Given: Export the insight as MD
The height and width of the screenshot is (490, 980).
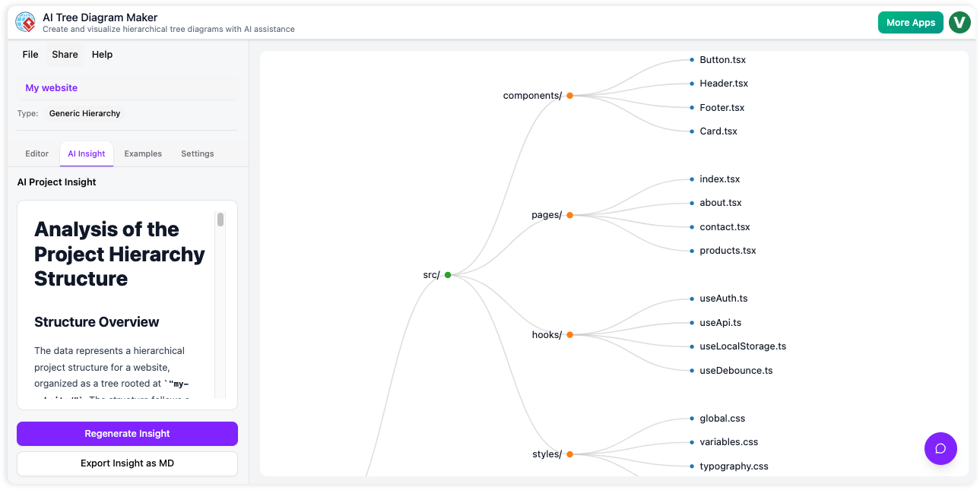Looking at the screenshot, I should pos(126,463).
